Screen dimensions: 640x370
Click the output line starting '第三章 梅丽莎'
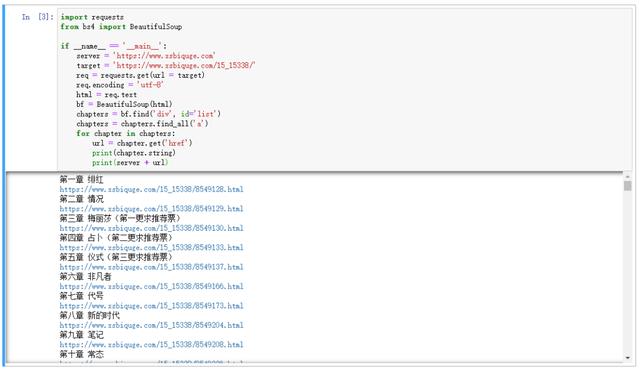(x=120, y=218)
